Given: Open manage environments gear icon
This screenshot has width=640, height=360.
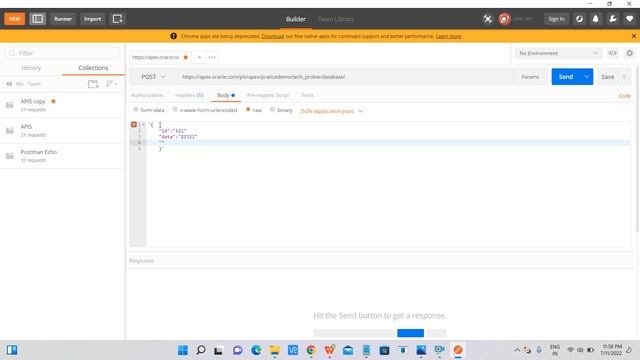Looking at the screenshot, I should (x=629, y=53).
